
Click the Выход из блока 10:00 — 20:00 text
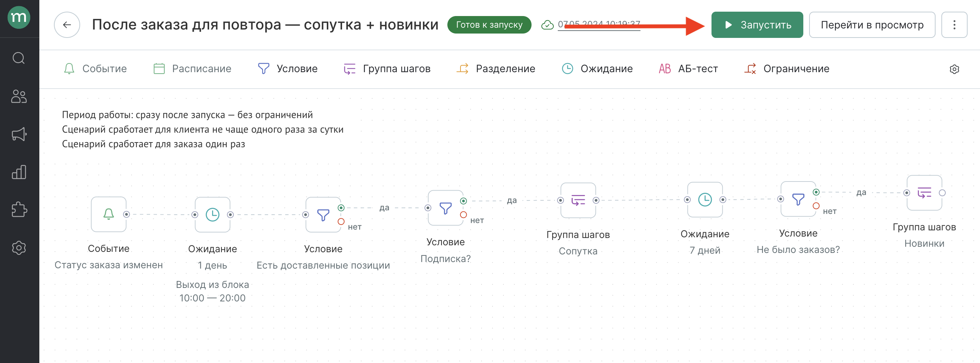[212, 291]
